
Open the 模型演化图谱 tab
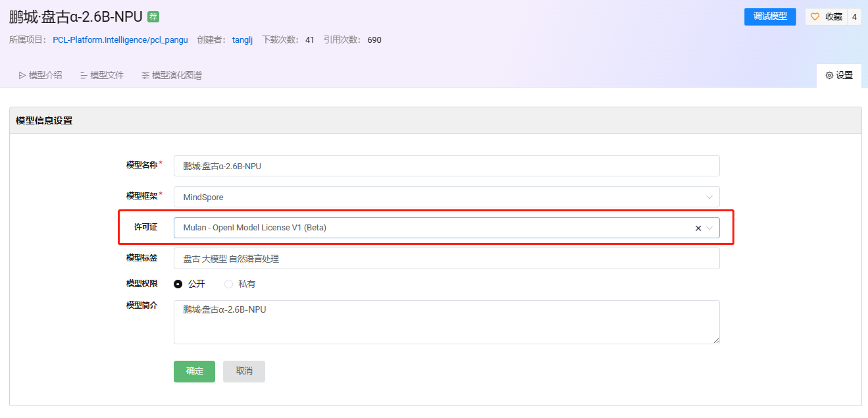(176, 76)
